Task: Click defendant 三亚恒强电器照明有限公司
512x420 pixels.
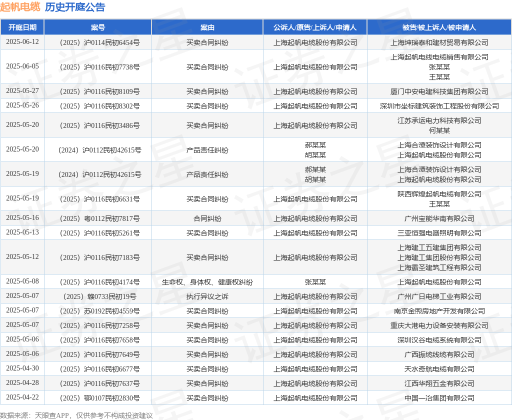Action: pyautogui.click(x=439, y=233)
